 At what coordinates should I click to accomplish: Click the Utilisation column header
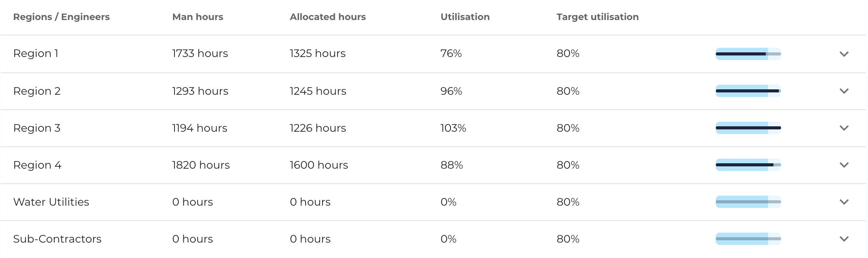(465, 17)
